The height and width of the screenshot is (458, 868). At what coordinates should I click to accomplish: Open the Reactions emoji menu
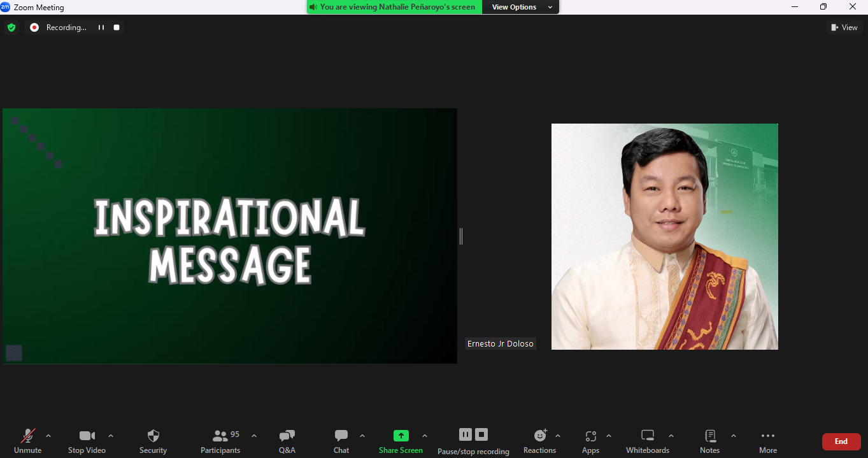[540, 436]
